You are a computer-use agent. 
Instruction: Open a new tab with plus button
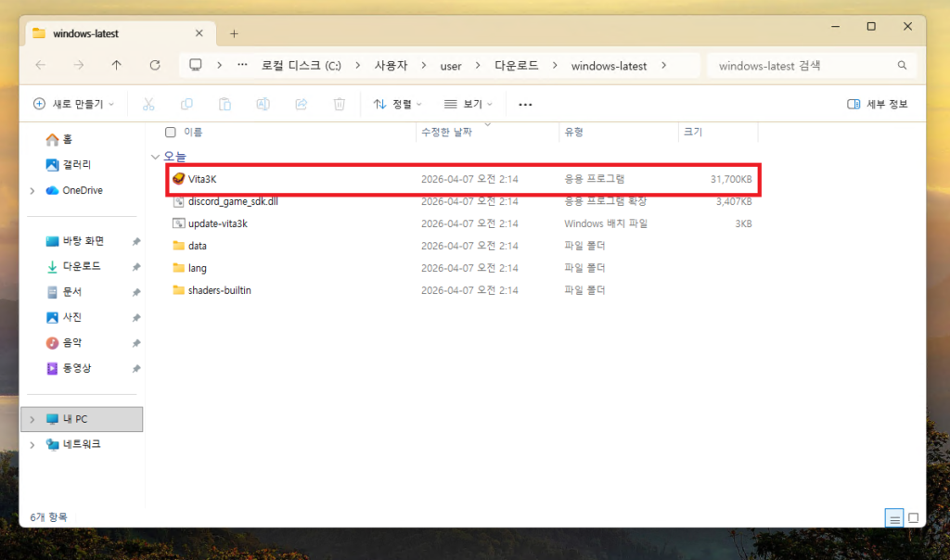234,33
